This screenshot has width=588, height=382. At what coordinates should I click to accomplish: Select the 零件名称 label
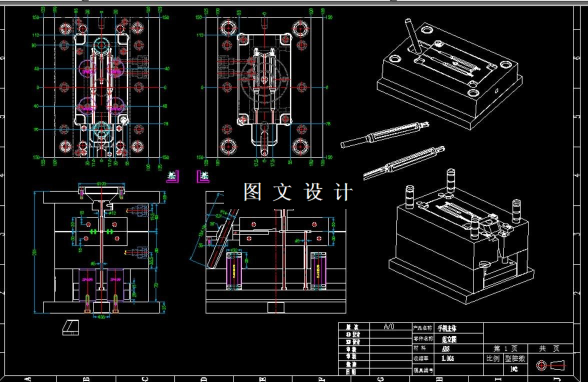422,338
